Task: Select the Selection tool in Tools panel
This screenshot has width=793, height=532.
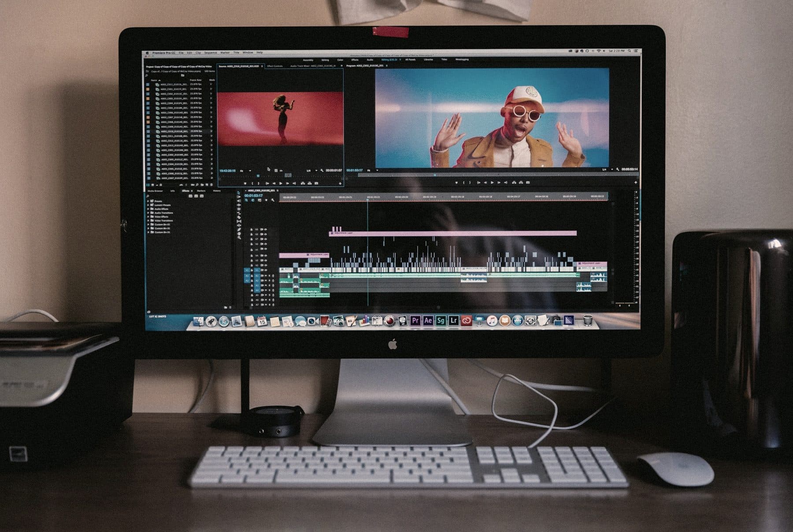Action: (239, 192)
